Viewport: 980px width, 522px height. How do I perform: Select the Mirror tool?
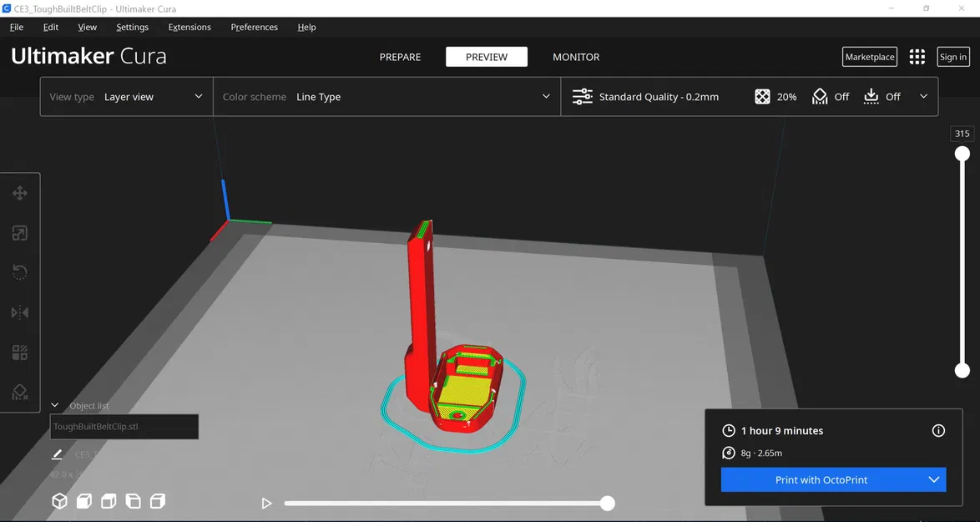[19, 312]
